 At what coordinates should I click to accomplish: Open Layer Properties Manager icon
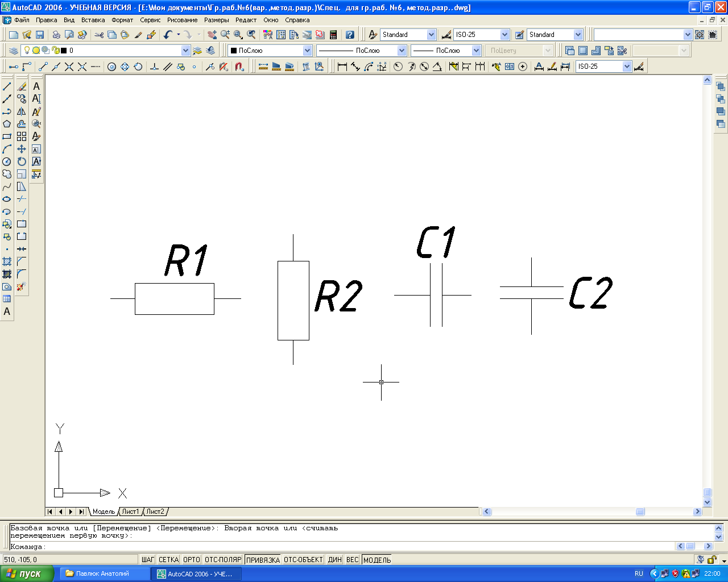(x=14, y=51)
